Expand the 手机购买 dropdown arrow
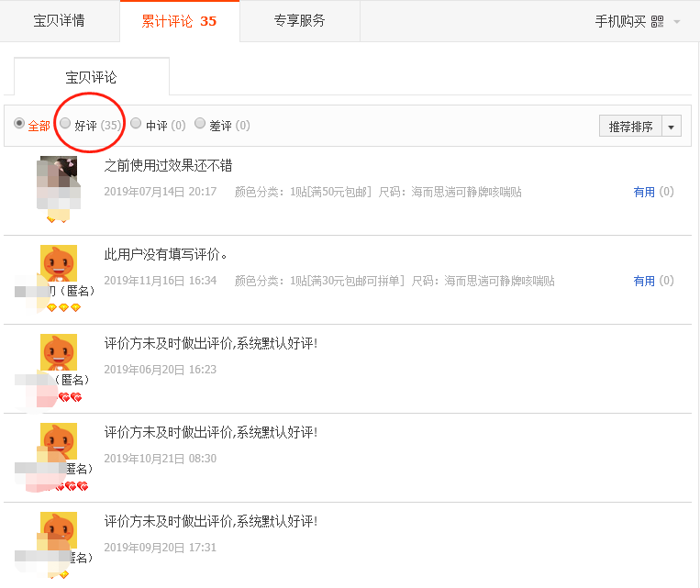This screenshot has height=588, width=700. coord(677,22)
